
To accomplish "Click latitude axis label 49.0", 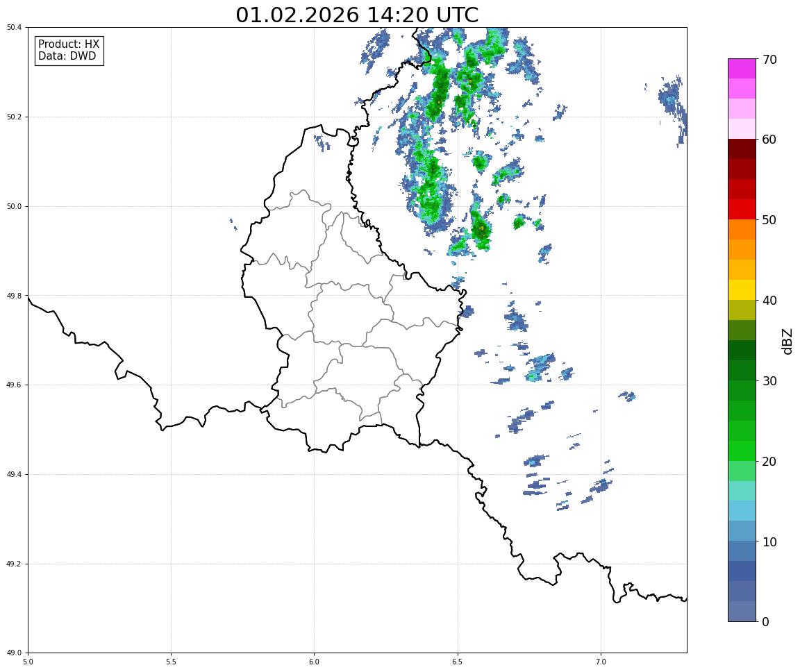I will 14,653.
